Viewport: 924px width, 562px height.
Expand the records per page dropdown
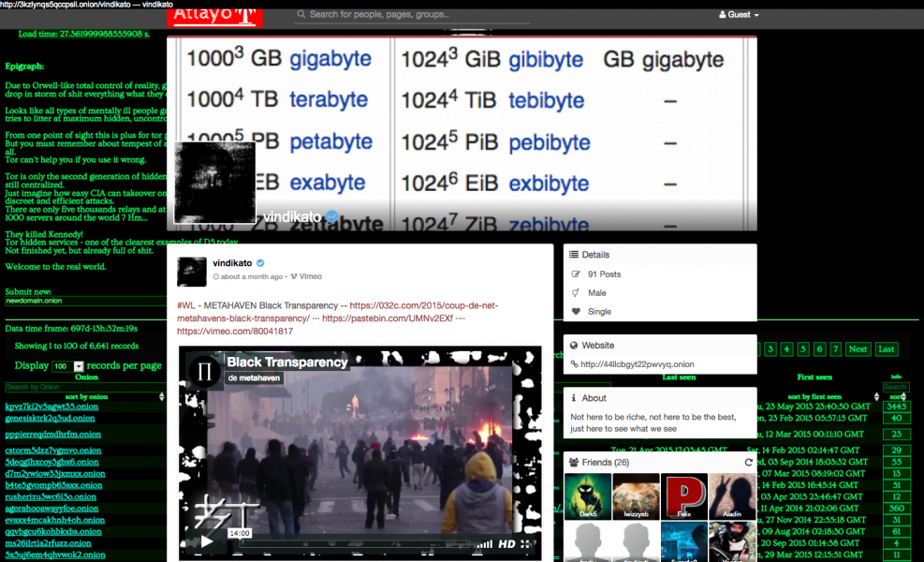[79, 366]
